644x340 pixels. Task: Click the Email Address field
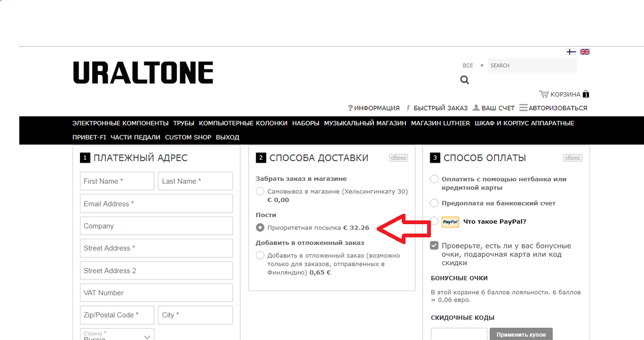pyautogui.click(x=156, y=203)
